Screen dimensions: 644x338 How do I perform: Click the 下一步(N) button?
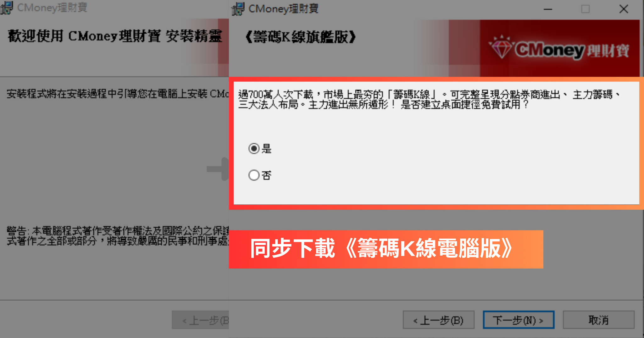pyautogui.click(x=519, y=320)
